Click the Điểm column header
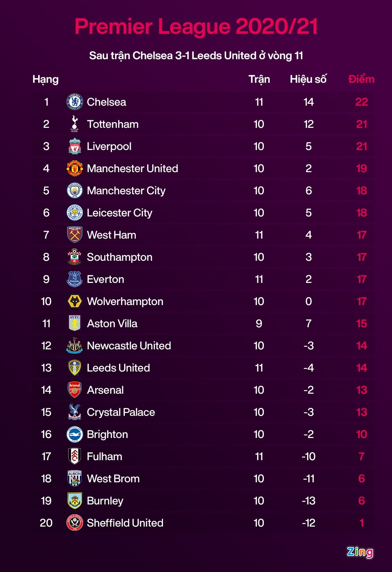 [x=361, y=79]
